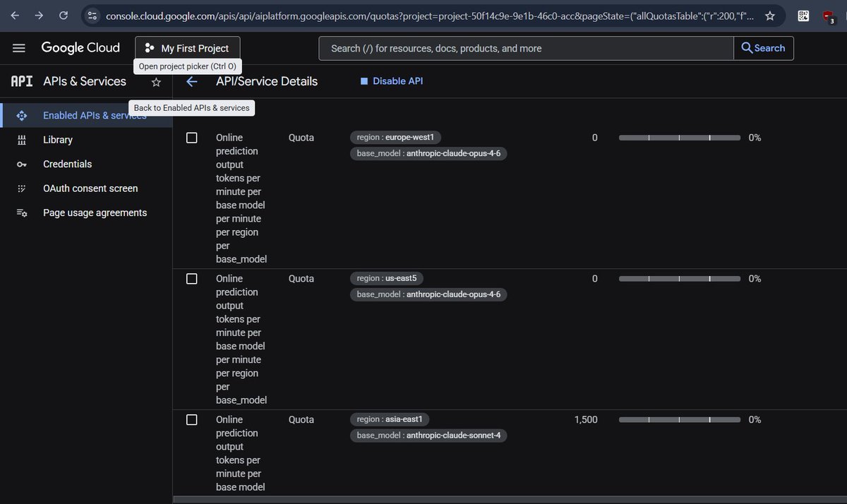This screenshot has width=847, height=504.
Task: Click the browser back arrow
Action: tap(15, 15)
